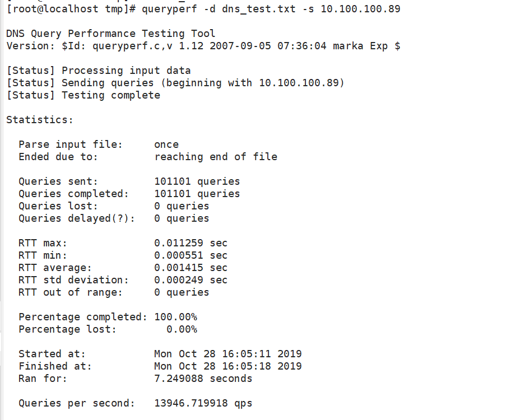Click the server IP 10.100.100.89 in command
The width and height of the screenshot is (525, 420).
click(360, 9)
